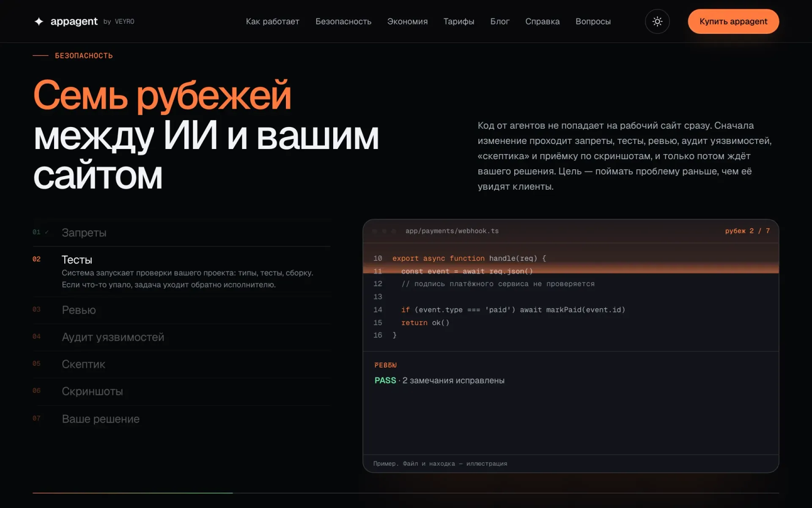812x508 pixels.
Task: Jump to the Вопросы nav link
Action: 593,22
